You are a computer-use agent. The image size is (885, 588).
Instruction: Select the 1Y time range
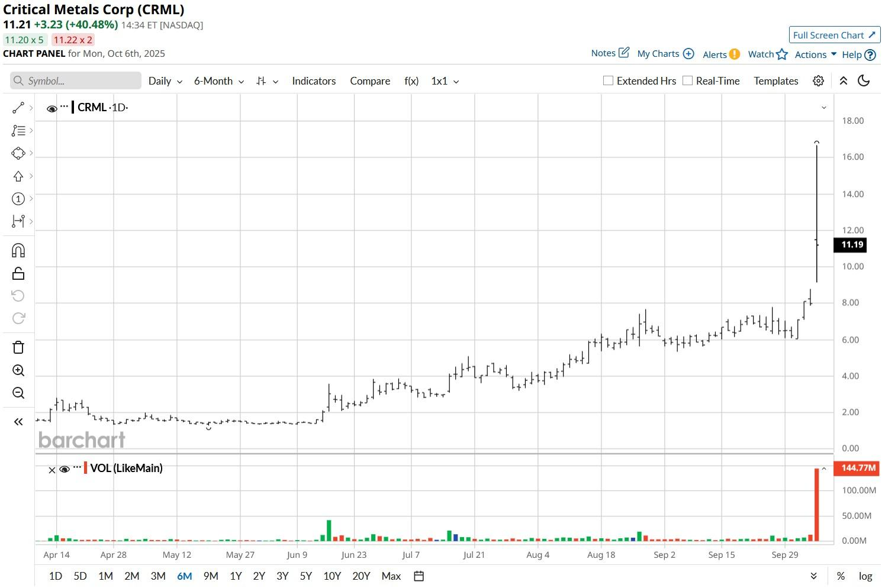click(x=236, y=576)
